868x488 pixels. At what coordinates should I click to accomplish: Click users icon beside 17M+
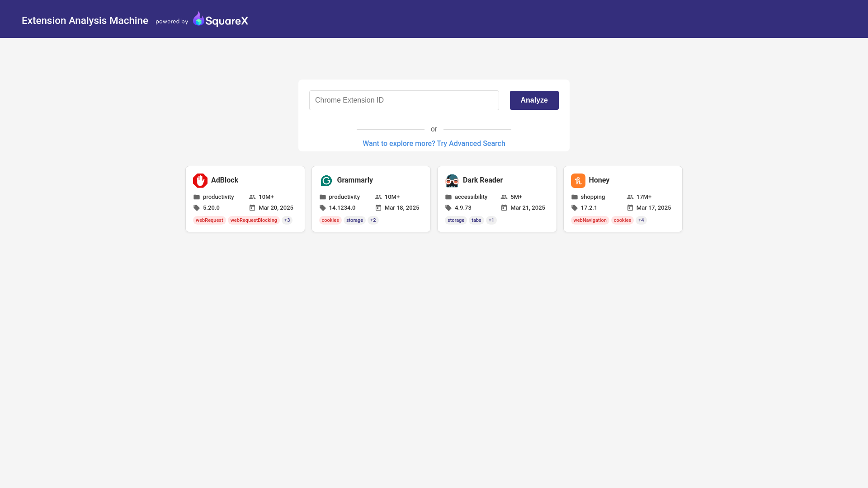[630, 197]
